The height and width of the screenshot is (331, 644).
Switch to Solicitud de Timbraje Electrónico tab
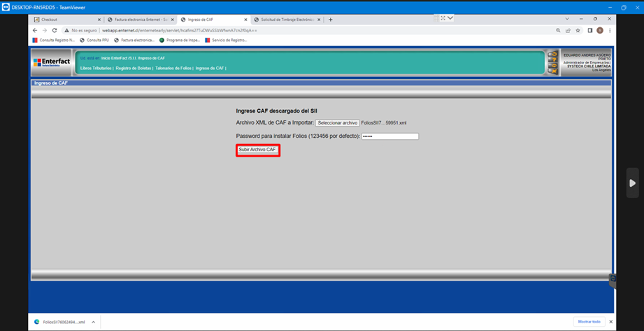[283, 20]
